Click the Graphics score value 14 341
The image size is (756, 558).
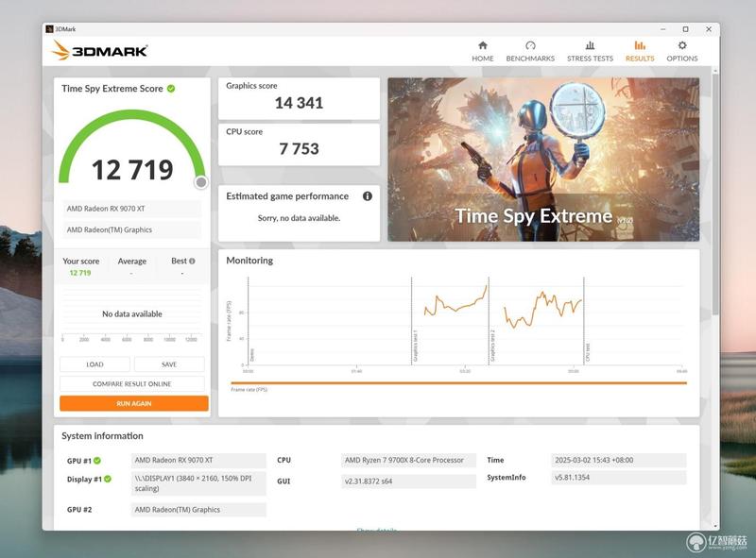point(299,103)
